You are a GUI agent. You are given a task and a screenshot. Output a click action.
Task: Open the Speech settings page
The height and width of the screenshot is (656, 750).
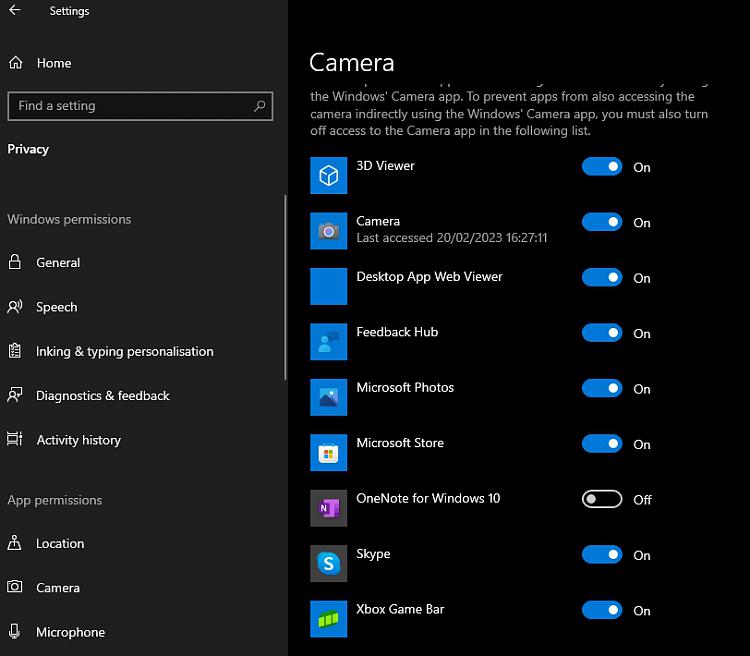[56, 307]
